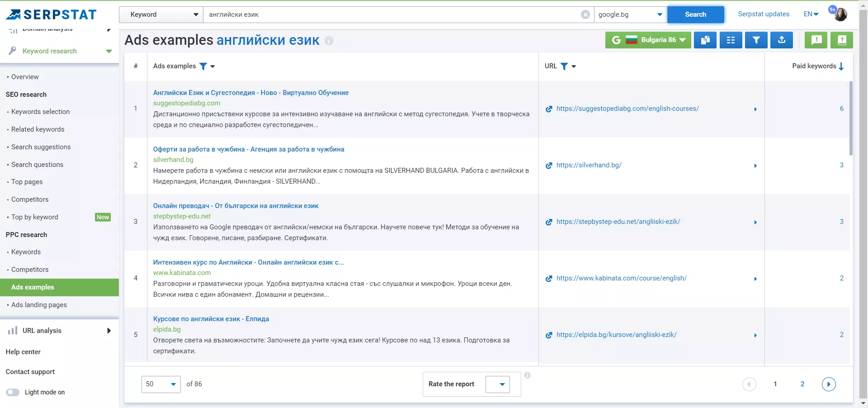Click Contact support
Viewport: 868px width, 408px height.
30,372
